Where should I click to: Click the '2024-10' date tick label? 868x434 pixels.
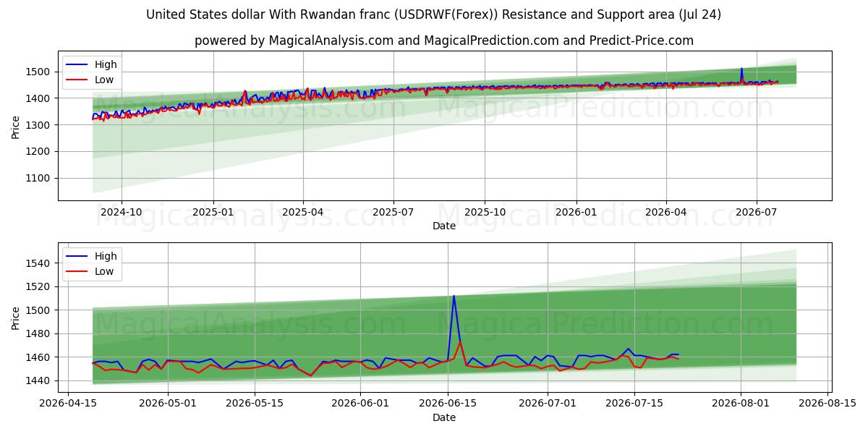tap(122, 211)
